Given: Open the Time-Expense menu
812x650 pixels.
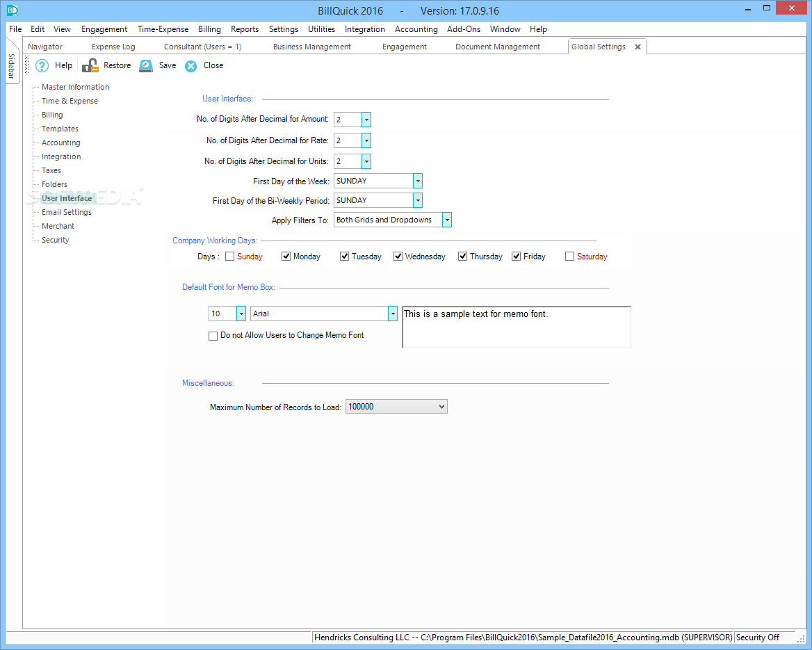Looking at the screenshot, I should coord(163,29).
